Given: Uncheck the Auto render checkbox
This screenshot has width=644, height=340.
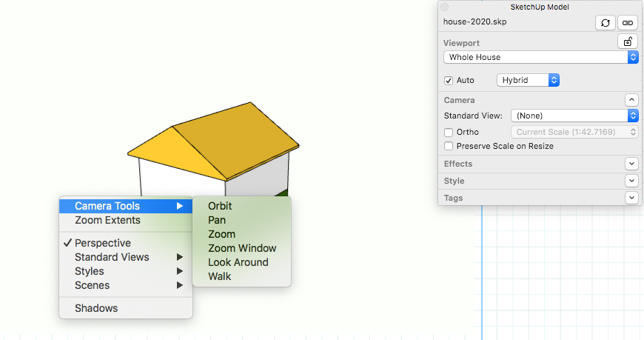Looking at the screenshot, I should click(x=449, y=80).
